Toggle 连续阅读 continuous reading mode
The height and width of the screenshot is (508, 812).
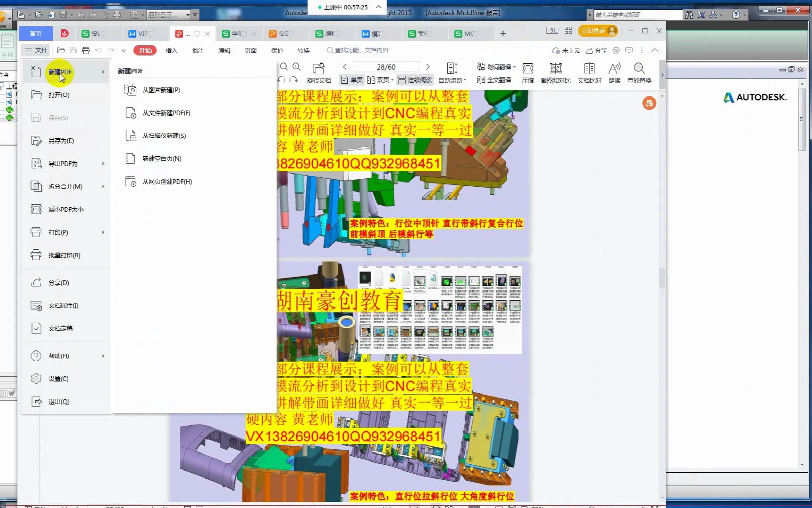tap(414, 80)
